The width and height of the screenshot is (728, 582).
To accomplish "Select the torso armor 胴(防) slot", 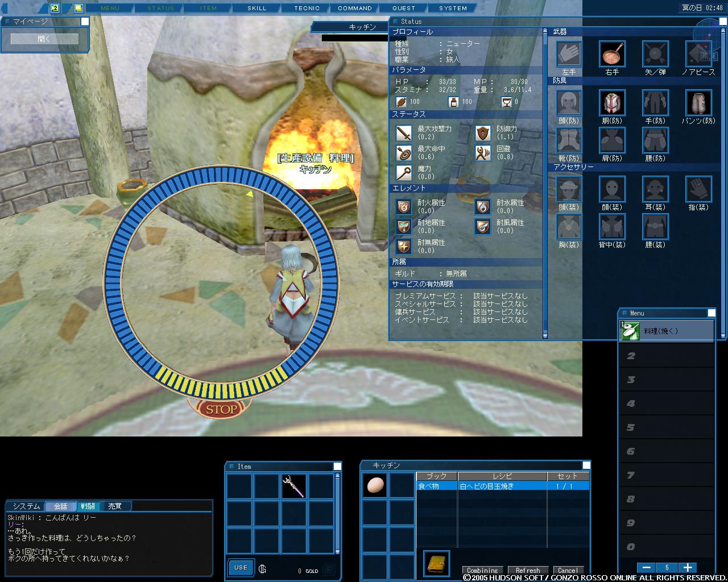I will [x=612, y=103].
